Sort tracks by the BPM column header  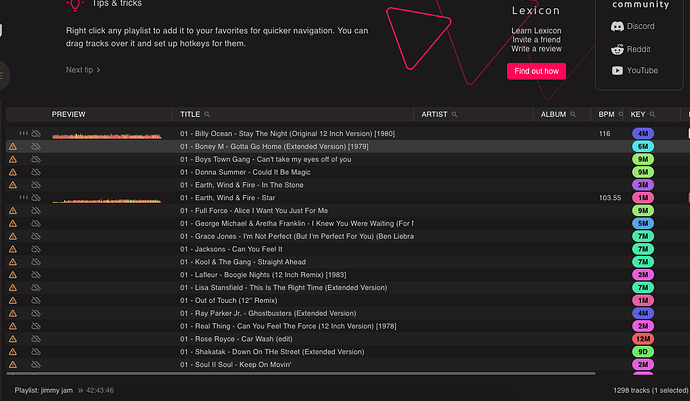pos(606,115)
